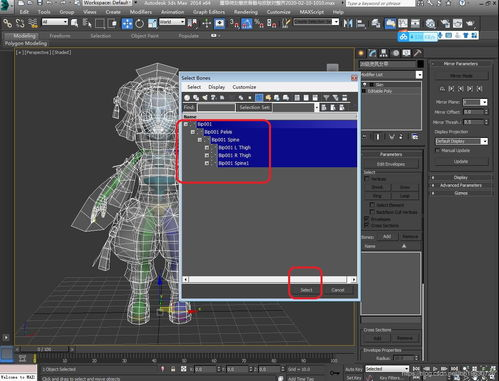The width and height of the screenshot is (499, 381).
Task: Toggle the Auto Key button
Action: pos(354,369)
